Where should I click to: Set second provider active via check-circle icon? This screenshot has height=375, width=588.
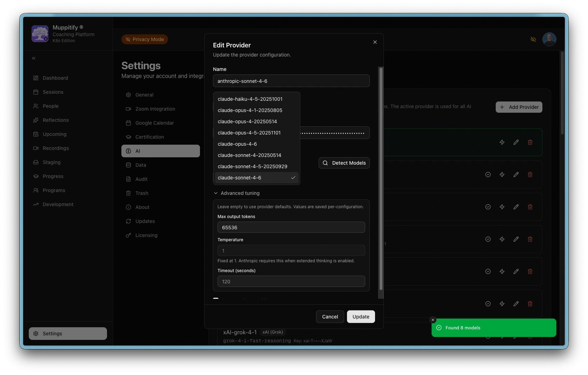[x=488, y=175]
